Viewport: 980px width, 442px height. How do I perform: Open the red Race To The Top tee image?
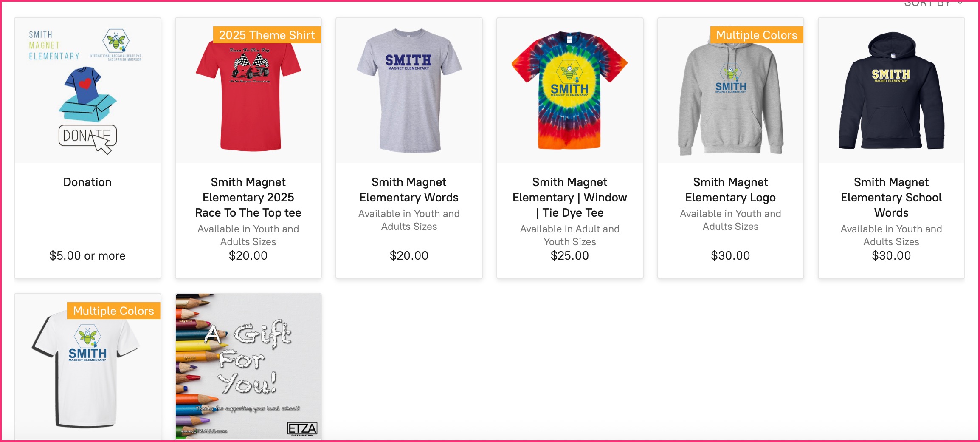(x=248, y=98)
